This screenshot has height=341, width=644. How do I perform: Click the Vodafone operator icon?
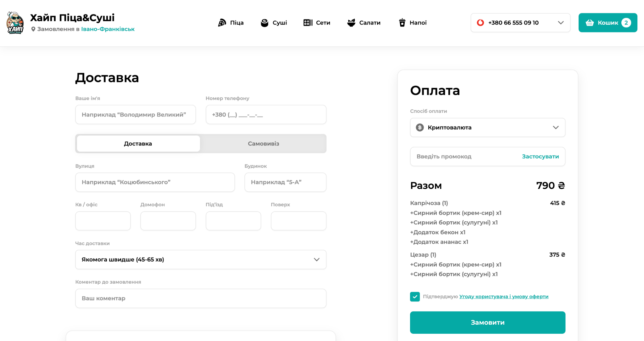[480, 23]
